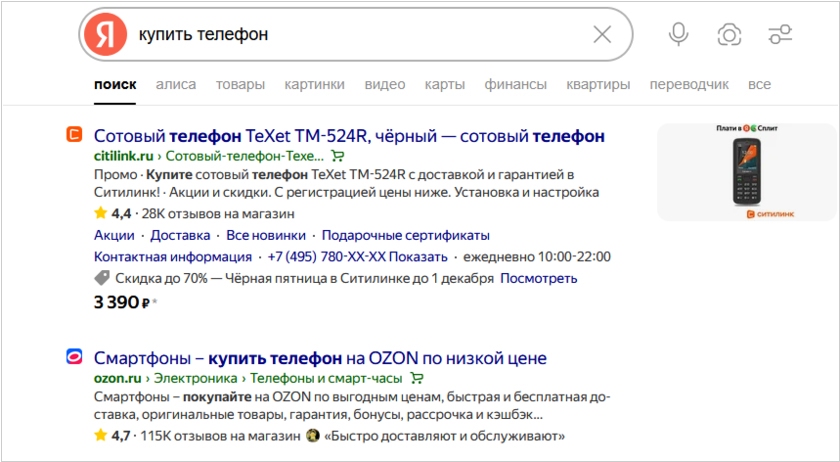This screenshot has width=840, height=462.
Task: Start voice search with microphone icon
Action: click(679, 35)
